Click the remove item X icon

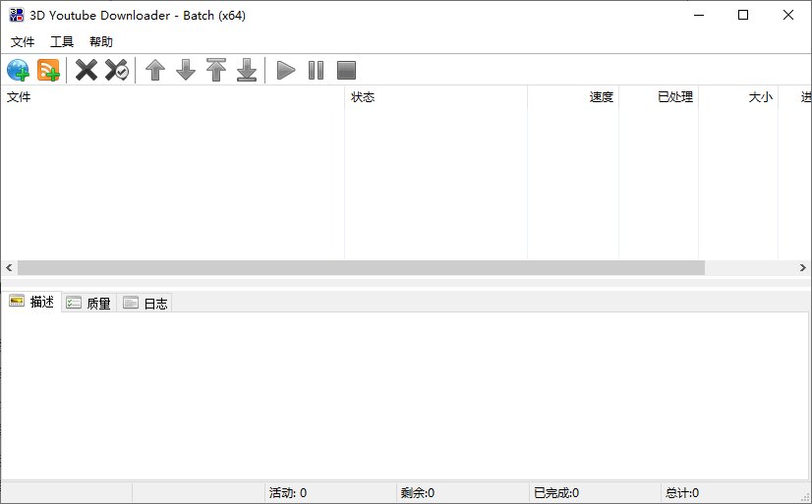coord(87,70)
